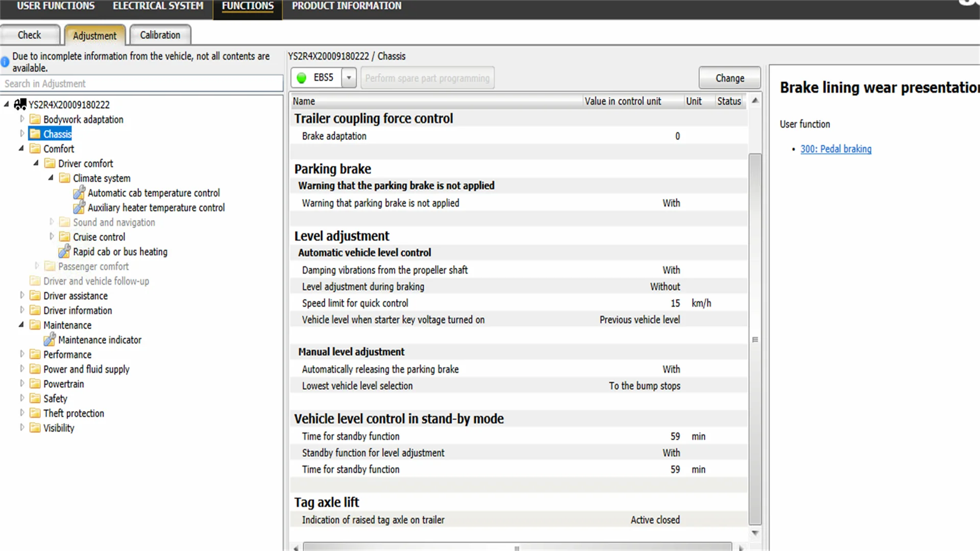The height and width of the screenshot is (551, 980).
Task: Open the USER FUNCTIONS menu
Action: pos(56,6)
